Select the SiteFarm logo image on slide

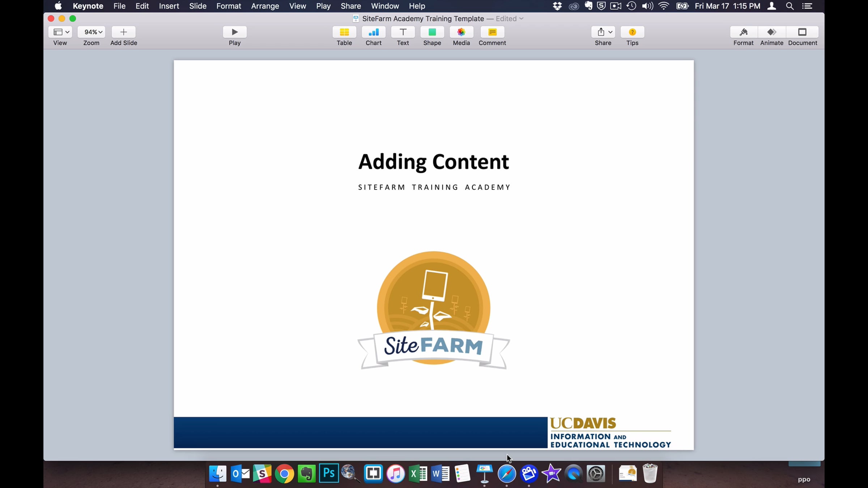[434, 310]
